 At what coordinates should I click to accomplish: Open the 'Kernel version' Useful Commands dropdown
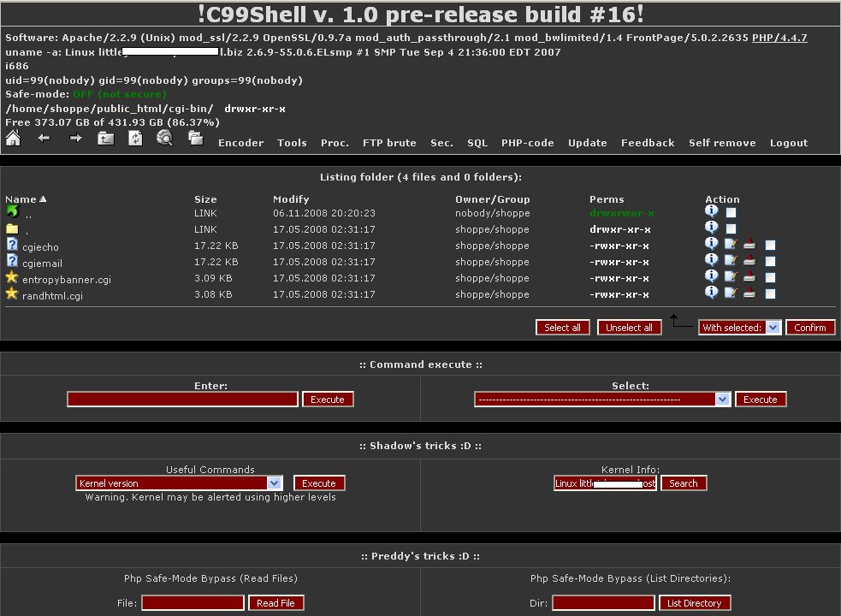(179, 483)
